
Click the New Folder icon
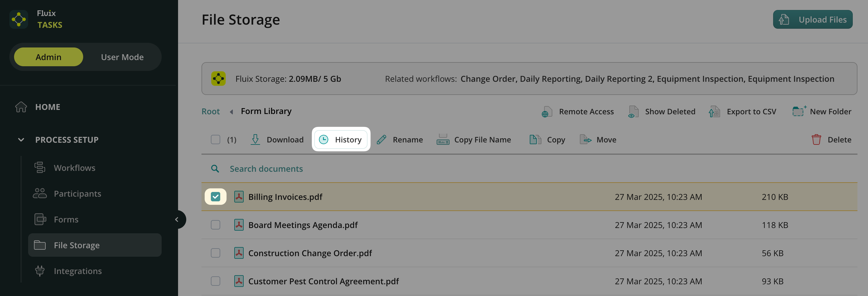click(x=799, y=111)
